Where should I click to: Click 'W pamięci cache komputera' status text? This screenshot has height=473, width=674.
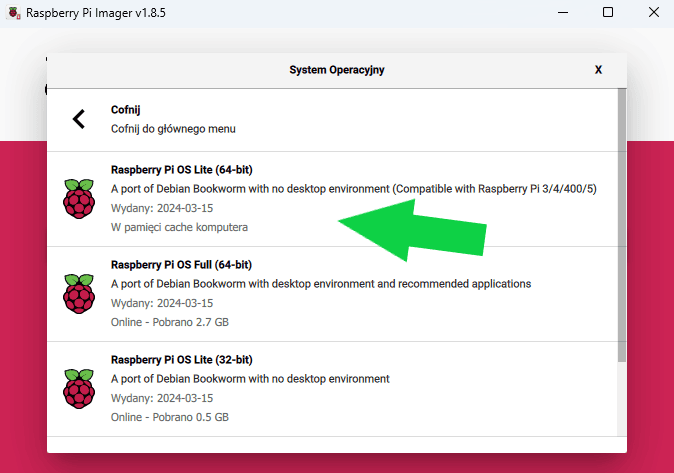[179, 227]
